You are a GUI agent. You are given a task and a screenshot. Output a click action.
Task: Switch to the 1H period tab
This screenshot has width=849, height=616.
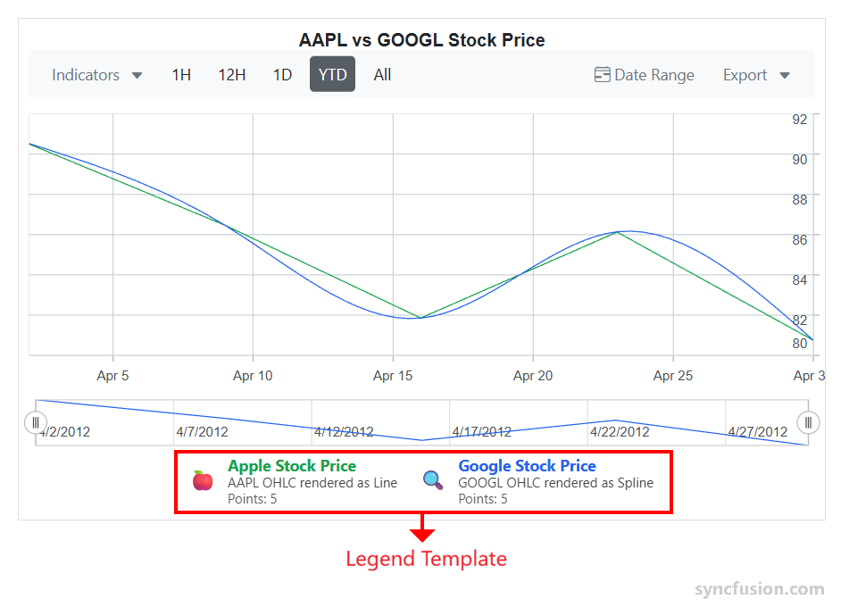[181, 75]
